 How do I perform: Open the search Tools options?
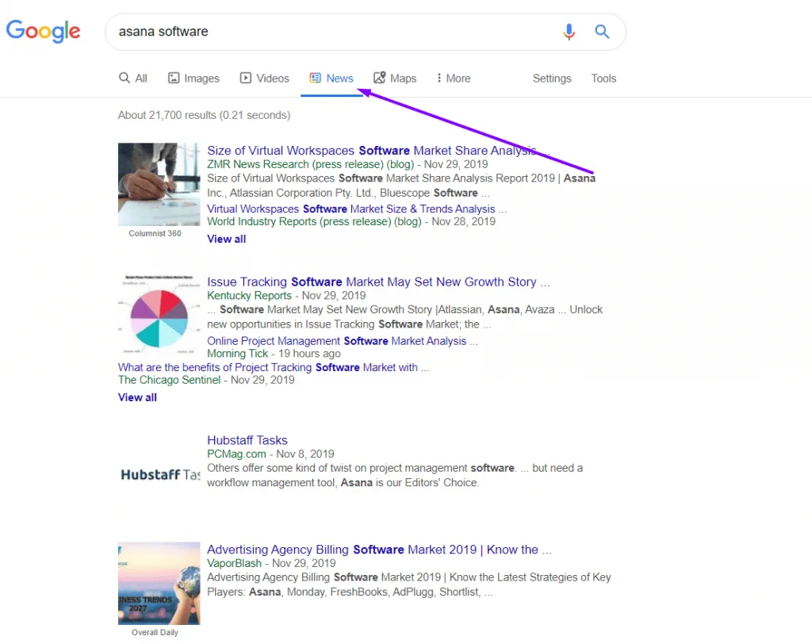pos(603,79)
